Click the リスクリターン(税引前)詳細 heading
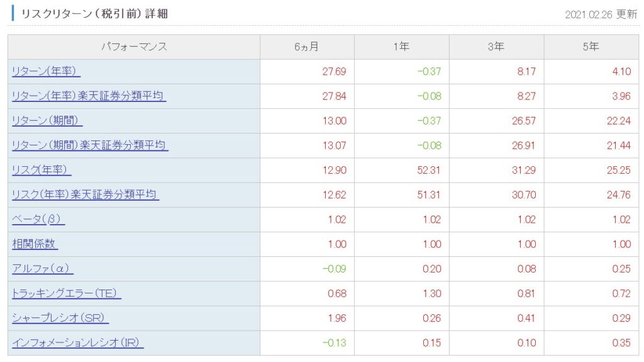The width and height of the screenshot is (644, 362). click(94, 13)
